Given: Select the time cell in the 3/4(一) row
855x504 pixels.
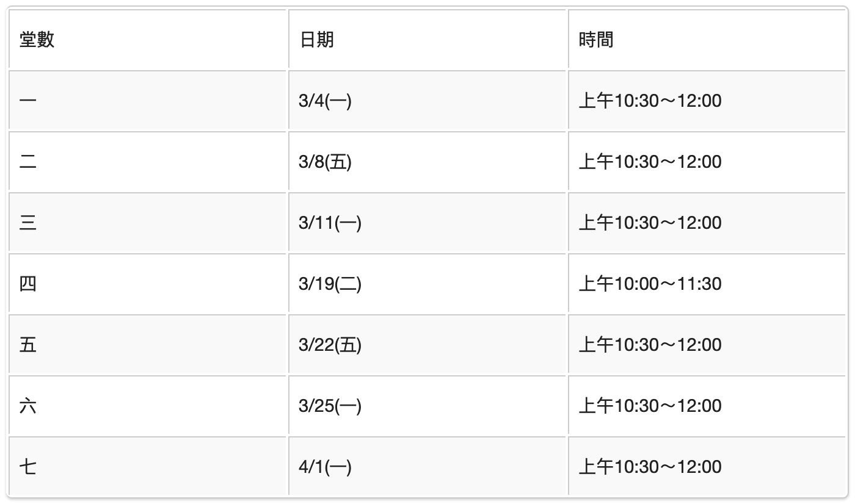Looking at the screenshot, I should (x=650, y=101).
